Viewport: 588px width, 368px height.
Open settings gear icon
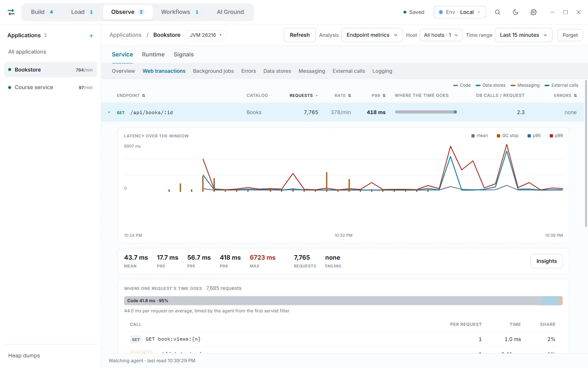(x=533, y=12)
